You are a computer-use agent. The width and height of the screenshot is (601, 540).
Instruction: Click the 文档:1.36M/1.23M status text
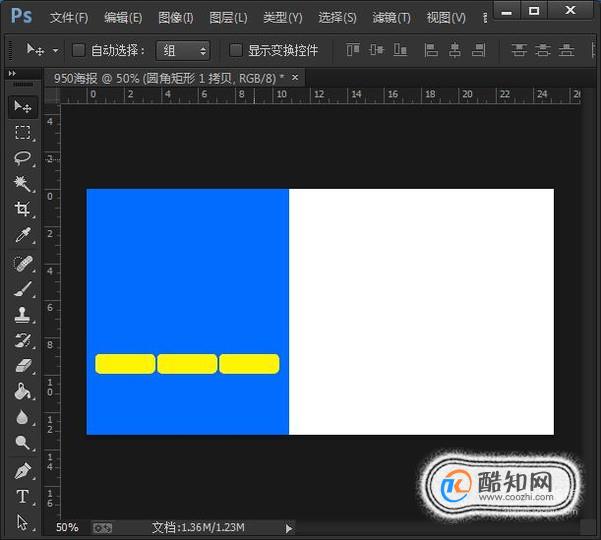coord(198,528)
